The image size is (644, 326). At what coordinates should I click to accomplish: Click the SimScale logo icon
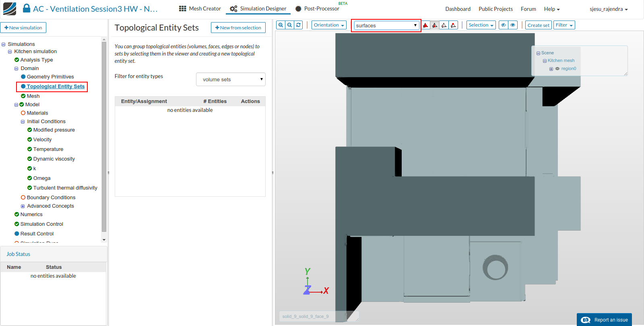click(x=10, y=8)
